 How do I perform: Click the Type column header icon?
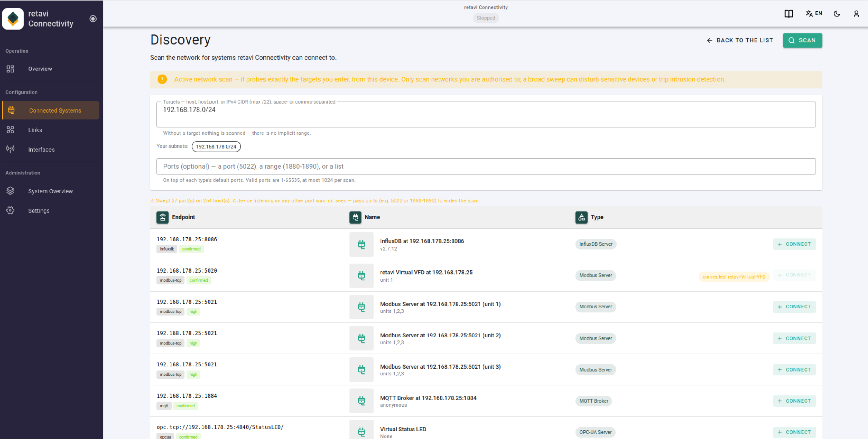(581, 218)
